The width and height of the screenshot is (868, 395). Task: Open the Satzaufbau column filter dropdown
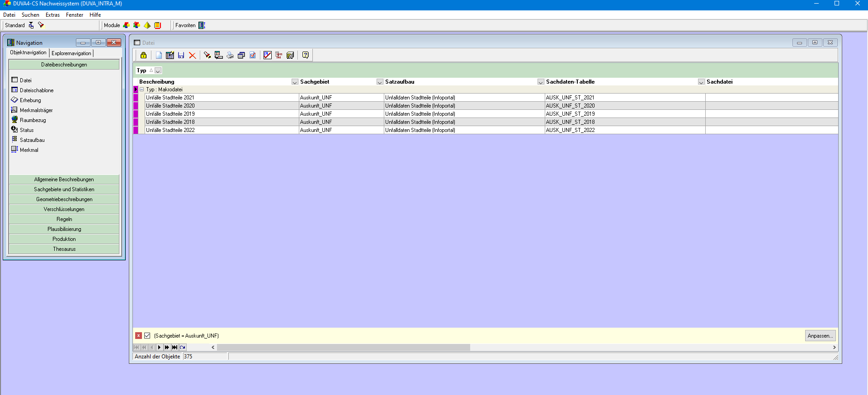(x=540, y=82)
